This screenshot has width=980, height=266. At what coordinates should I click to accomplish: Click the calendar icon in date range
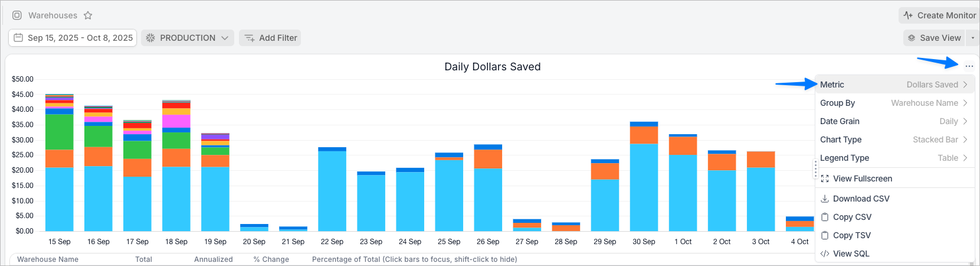coord(18,38)
